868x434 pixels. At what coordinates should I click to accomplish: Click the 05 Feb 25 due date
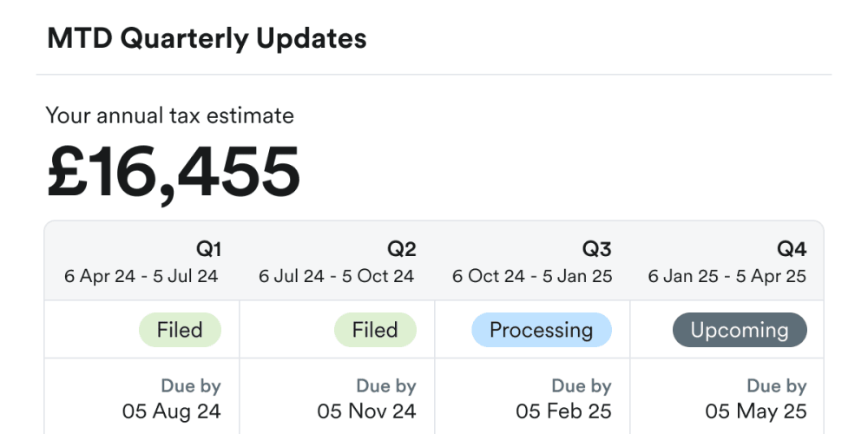[563, 411]
